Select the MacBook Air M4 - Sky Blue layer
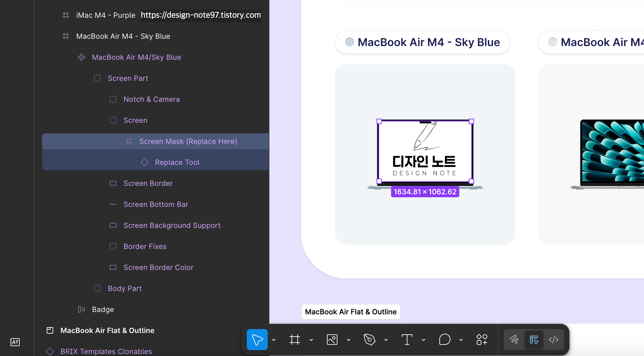This screenshot has width=644, height=356. click(x=123, y=36)
